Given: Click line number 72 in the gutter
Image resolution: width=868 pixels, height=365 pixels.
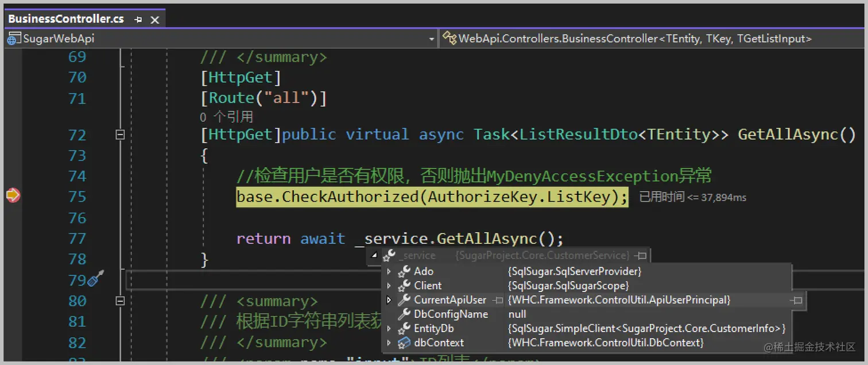Looking at the screenshot, I should click(x=77, y=135).
